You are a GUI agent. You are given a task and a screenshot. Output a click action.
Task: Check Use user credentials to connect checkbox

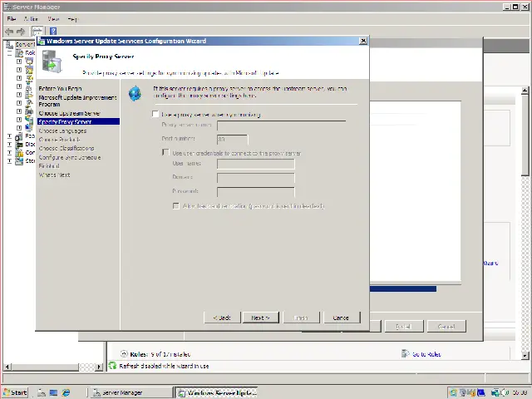[x=165, y=152]
